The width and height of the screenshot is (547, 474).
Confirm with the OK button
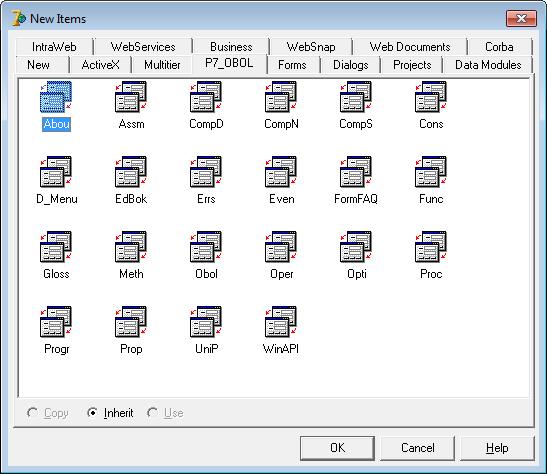coord(337,448)
